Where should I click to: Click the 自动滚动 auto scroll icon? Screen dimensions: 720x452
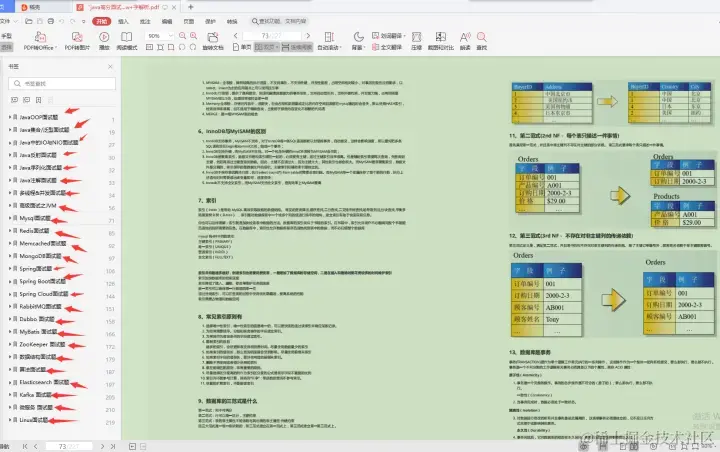329,37
